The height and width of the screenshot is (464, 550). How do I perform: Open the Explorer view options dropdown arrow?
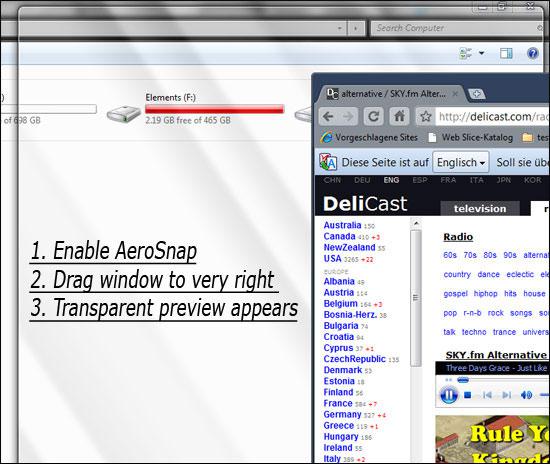coord(482,53)
